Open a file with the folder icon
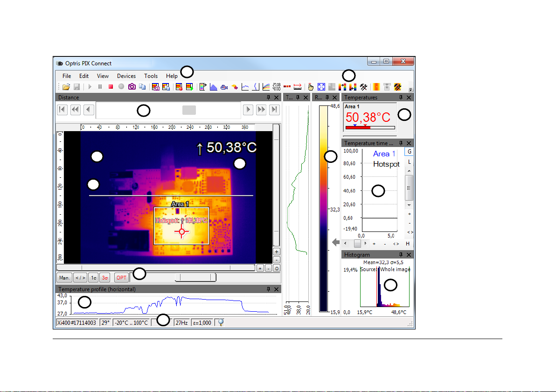Image resolution: width=556 pixels, height=392 pixels. tap(66, 87)
